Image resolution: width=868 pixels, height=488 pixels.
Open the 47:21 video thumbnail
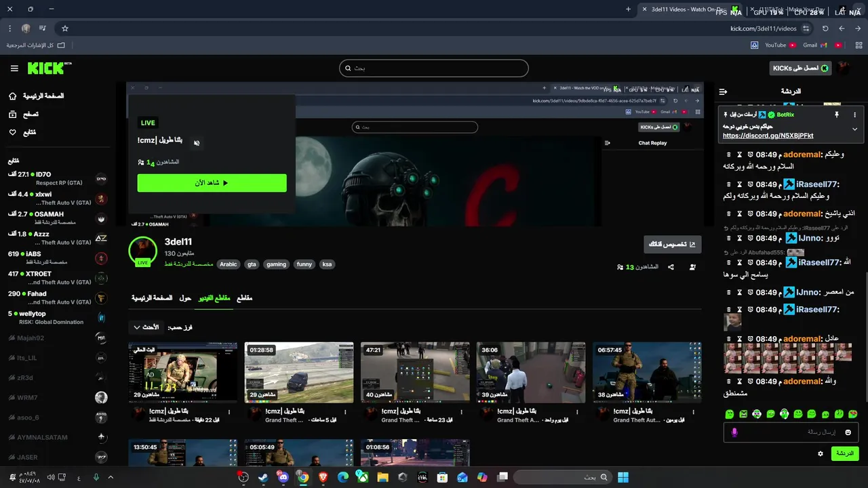[x=415, y=372]
